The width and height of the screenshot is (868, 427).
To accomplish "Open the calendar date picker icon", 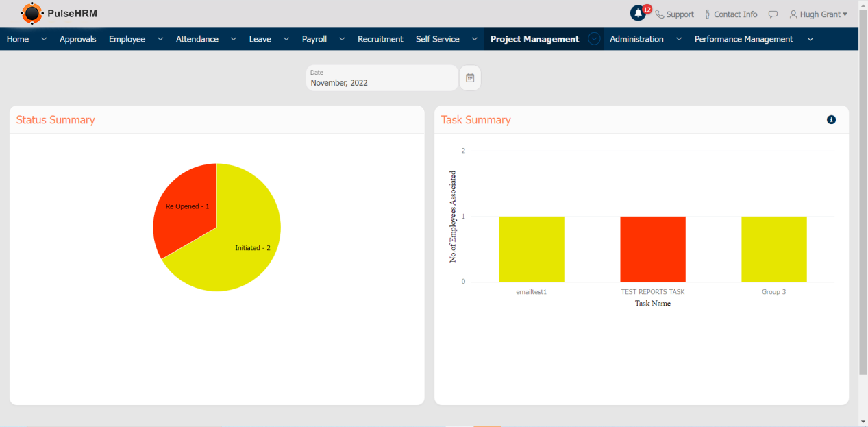I will (x=470, y=78).
